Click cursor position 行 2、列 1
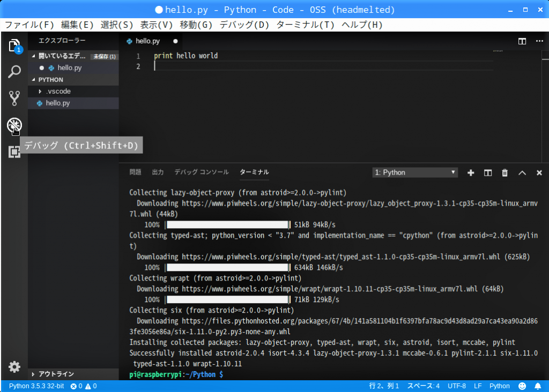The width and height of the screenshot is (549, 392). [384, 386]
